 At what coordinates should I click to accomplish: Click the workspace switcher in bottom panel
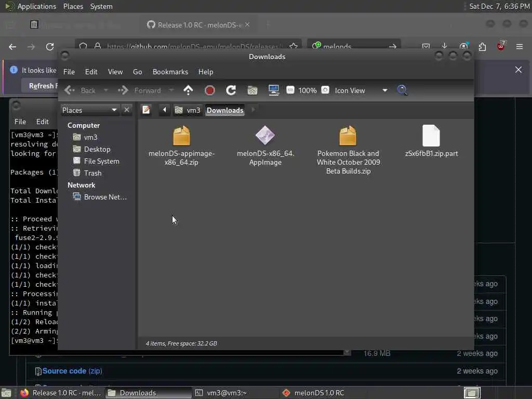coord(472,393)
